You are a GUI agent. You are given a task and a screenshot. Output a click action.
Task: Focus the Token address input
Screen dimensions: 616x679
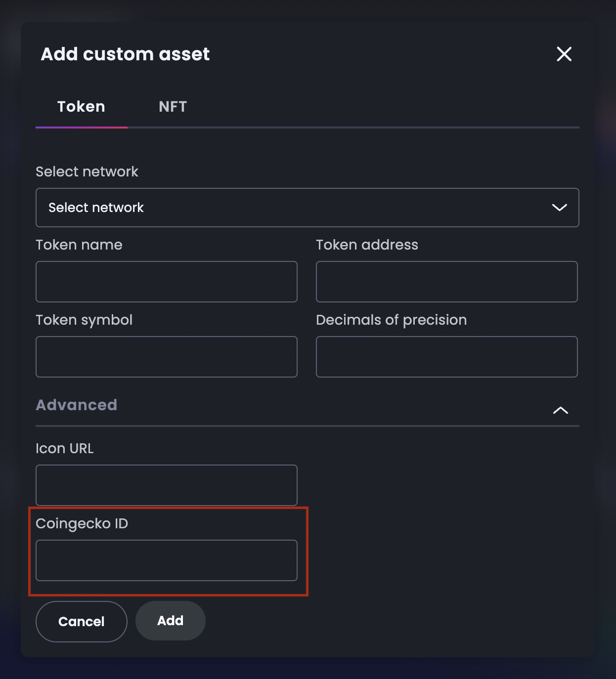446,281
